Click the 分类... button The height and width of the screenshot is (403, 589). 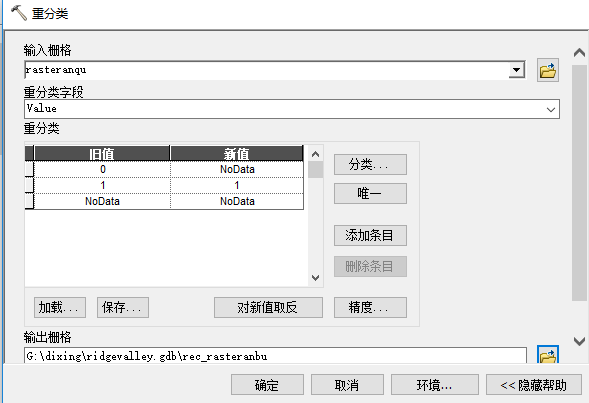pos(370,165)
